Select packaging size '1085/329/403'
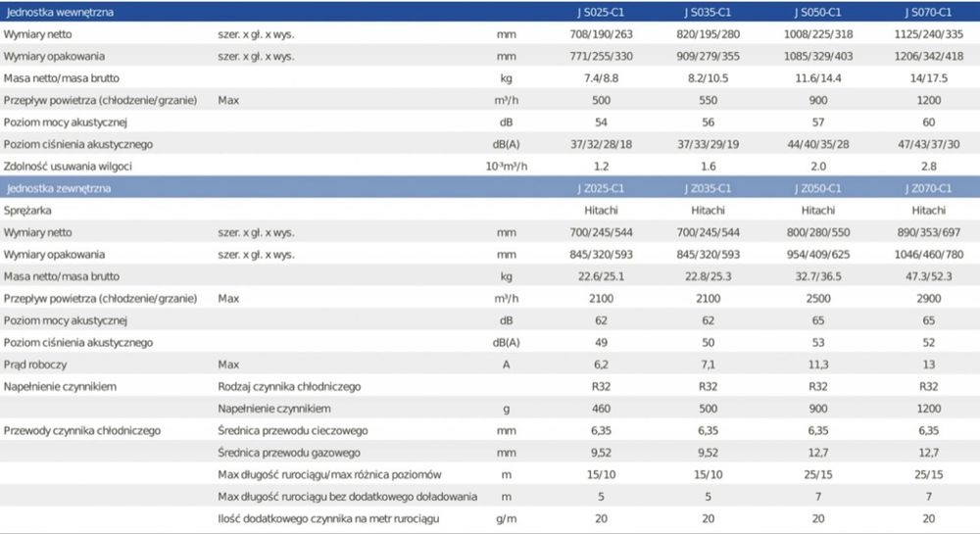980x534 pixels. click(x=817, y=56)
